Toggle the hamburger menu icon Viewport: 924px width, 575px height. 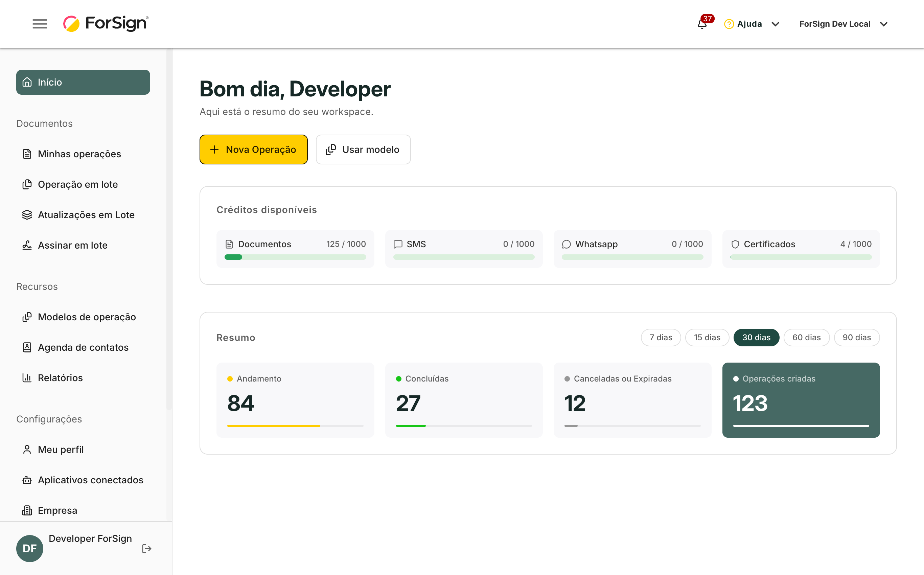click(40, 24)
